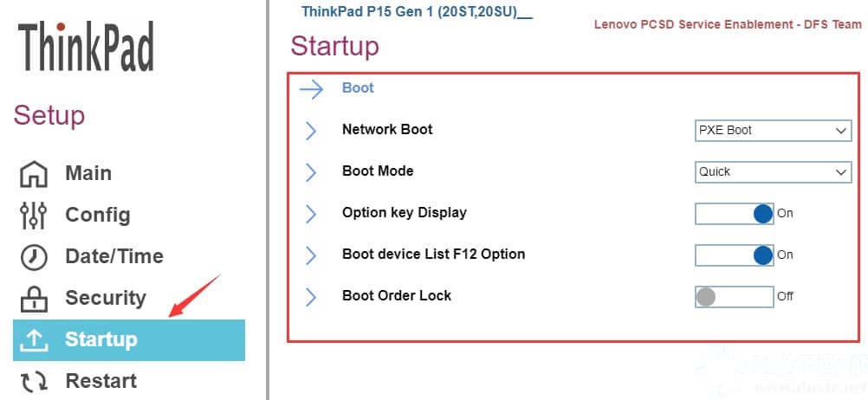
Task: Expand chevron next to Network Boot
Action: [x=311, y=130]
